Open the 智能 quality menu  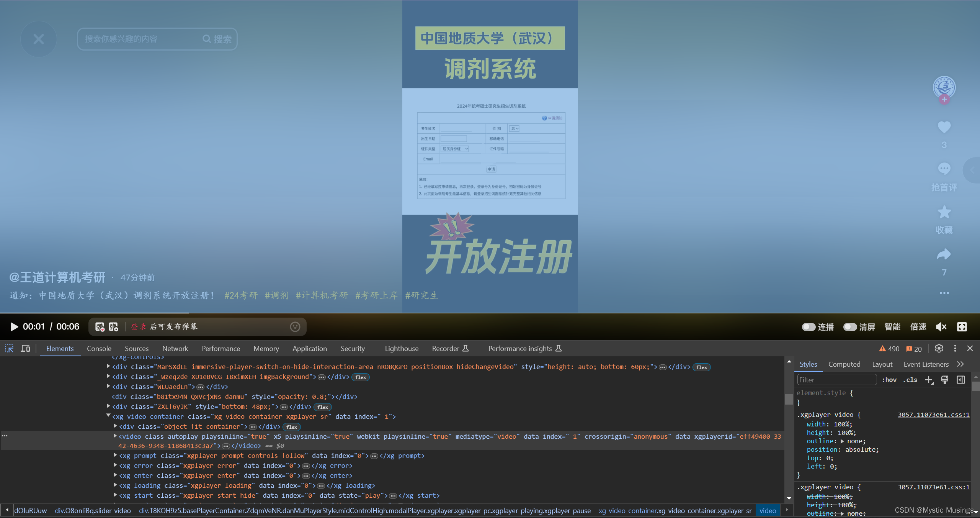coord(892,327)
